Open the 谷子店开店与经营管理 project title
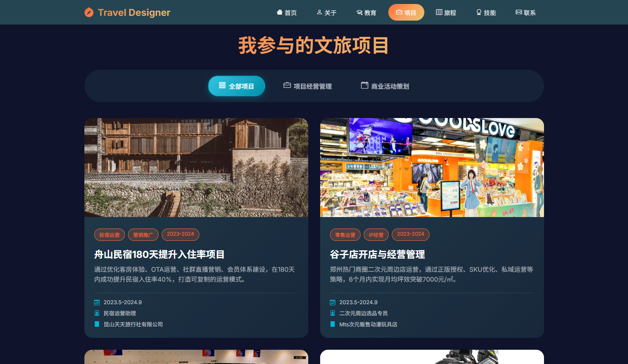Screen dimensions: 628x364 pos(377,254)
